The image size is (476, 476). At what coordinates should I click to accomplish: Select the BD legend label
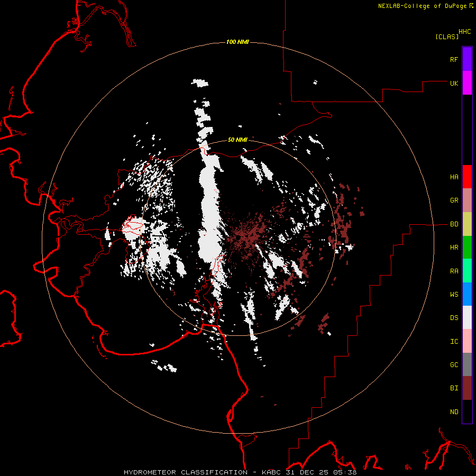(x=454, y=224)
